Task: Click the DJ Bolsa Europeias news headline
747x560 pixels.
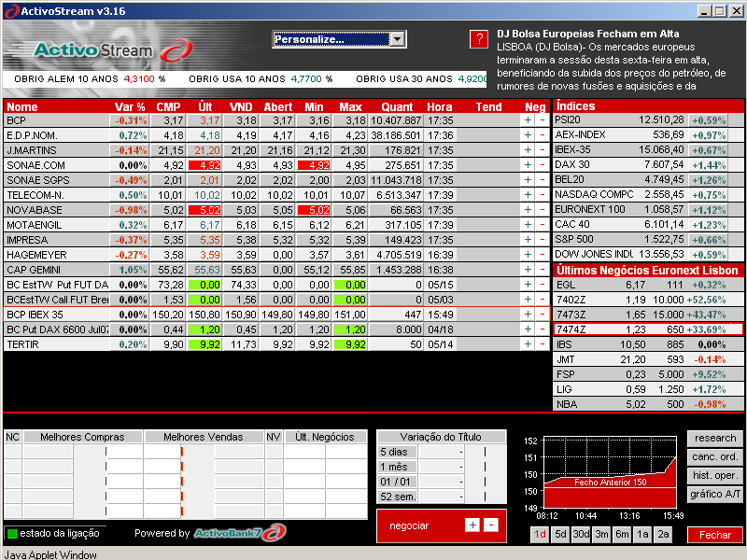Action: pyautogui.click(x=588, y=34)
